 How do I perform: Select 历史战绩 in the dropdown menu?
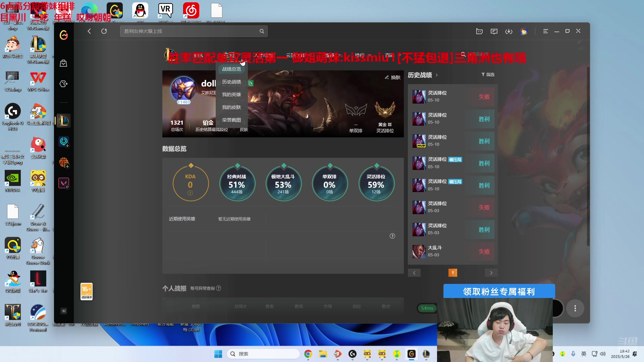pyautogui.click(x=231, y=82)
